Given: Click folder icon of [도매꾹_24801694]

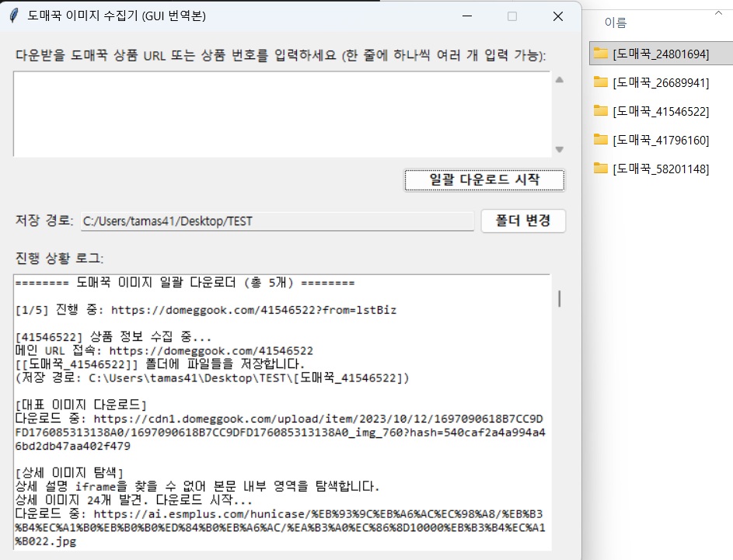Looking at the screenshot, I should tap(600, 54).
